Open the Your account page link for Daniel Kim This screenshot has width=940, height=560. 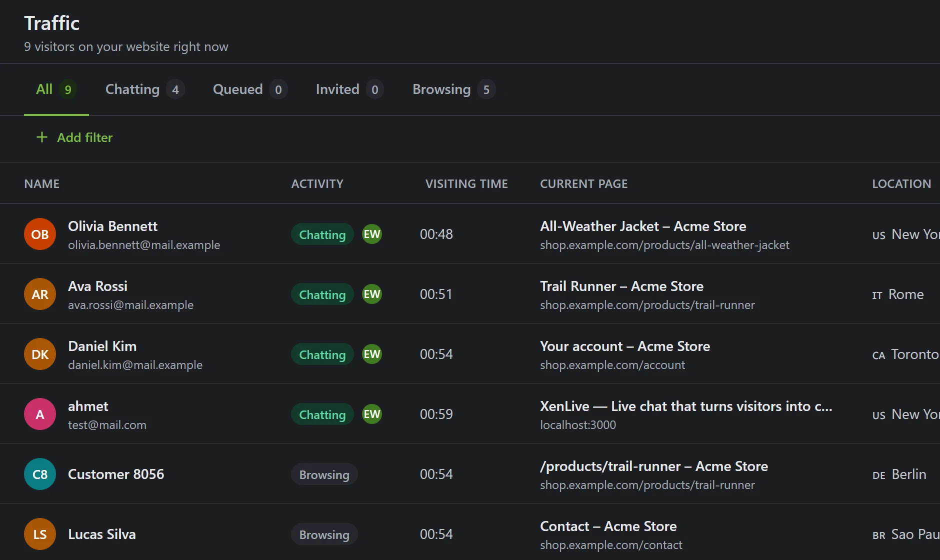(x=625, y=346)
